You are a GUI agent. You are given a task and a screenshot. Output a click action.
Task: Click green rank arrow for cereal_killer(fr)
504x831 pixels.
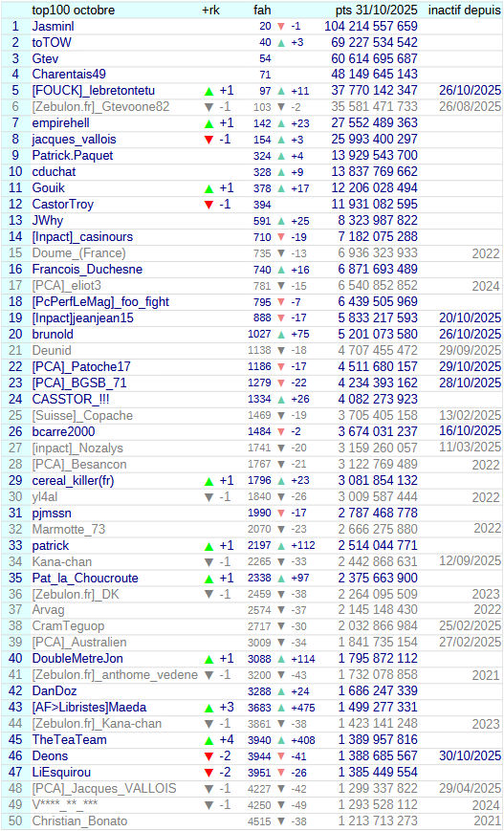(208, 481)
